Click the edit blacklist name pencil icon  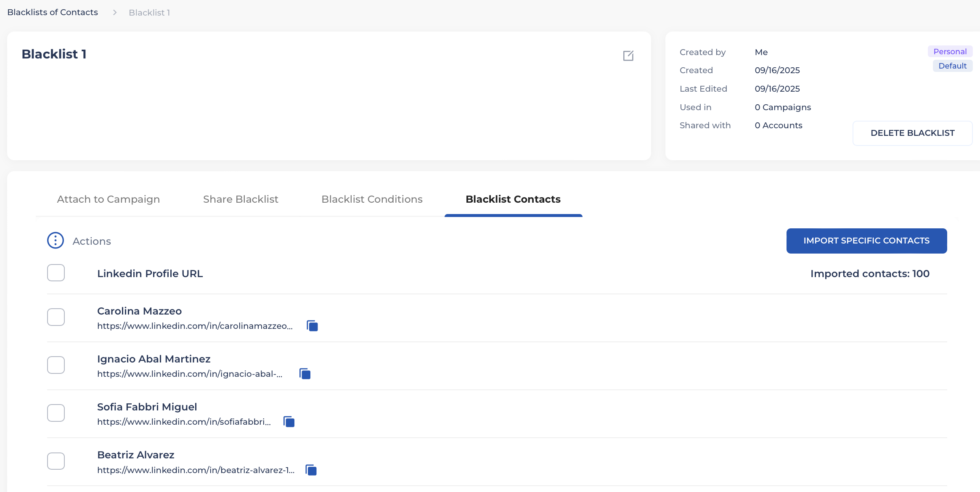(628, 56)
